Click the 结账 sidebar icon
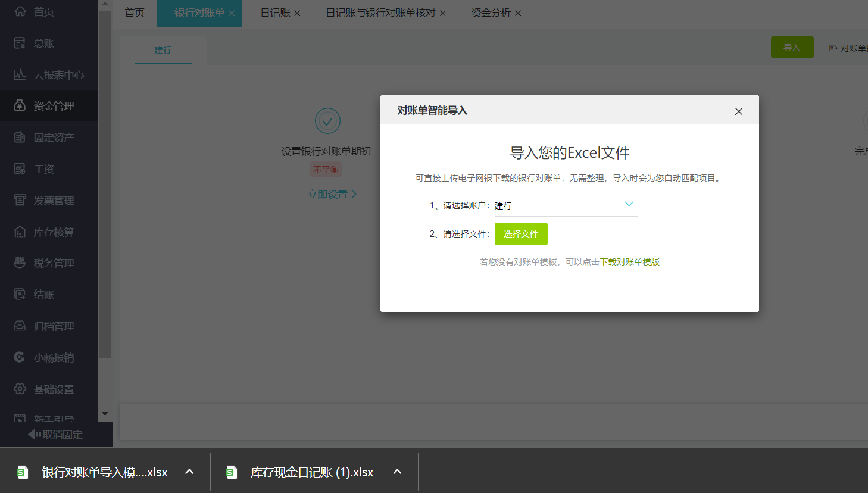This screenshot has height=493, width=868. coord(45,294)
